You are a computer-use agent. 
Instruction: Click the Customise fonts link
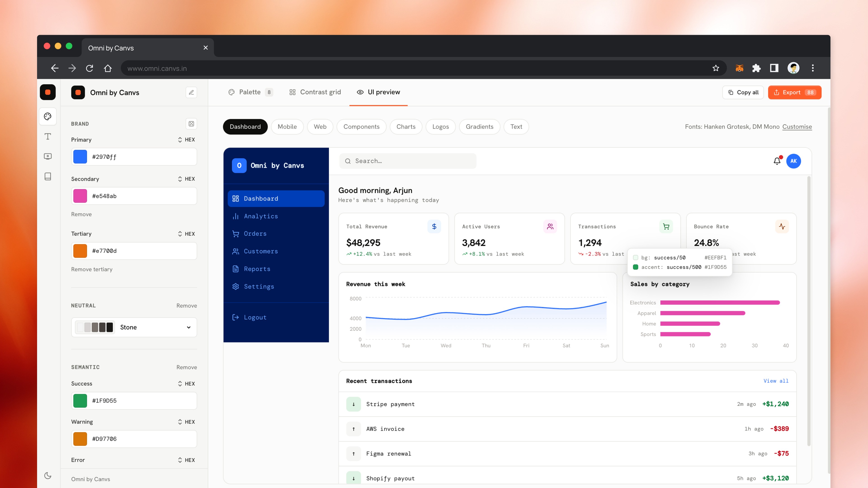[797, 127]
